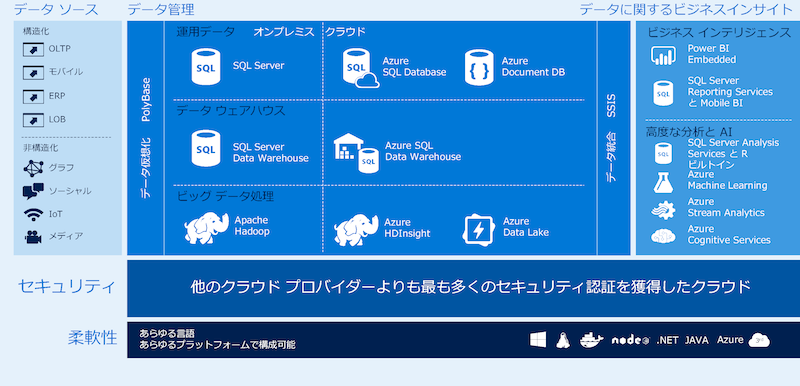
Task: Click the SQL Server Data Warehouse icon
Action: click(206, 148)
